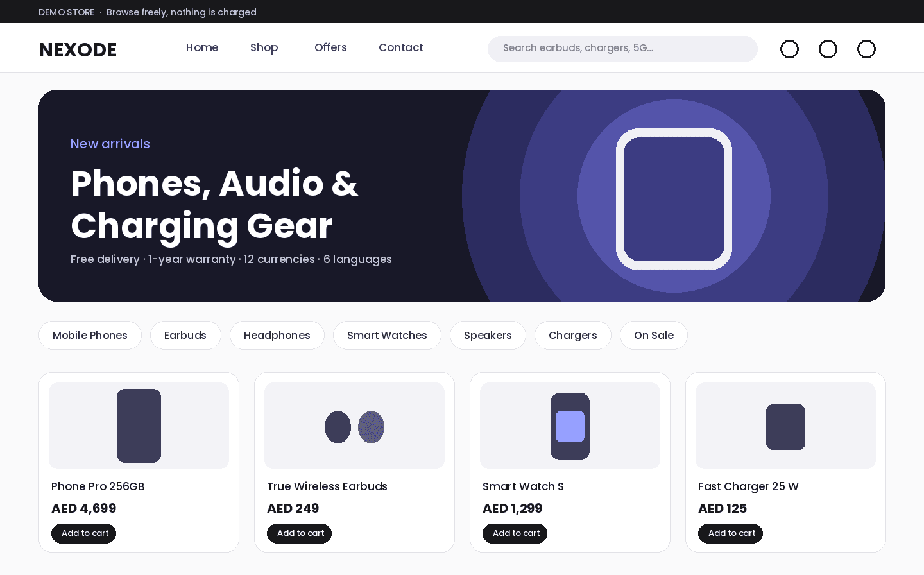Click the rightmost circle icon in header

[866, 49]
